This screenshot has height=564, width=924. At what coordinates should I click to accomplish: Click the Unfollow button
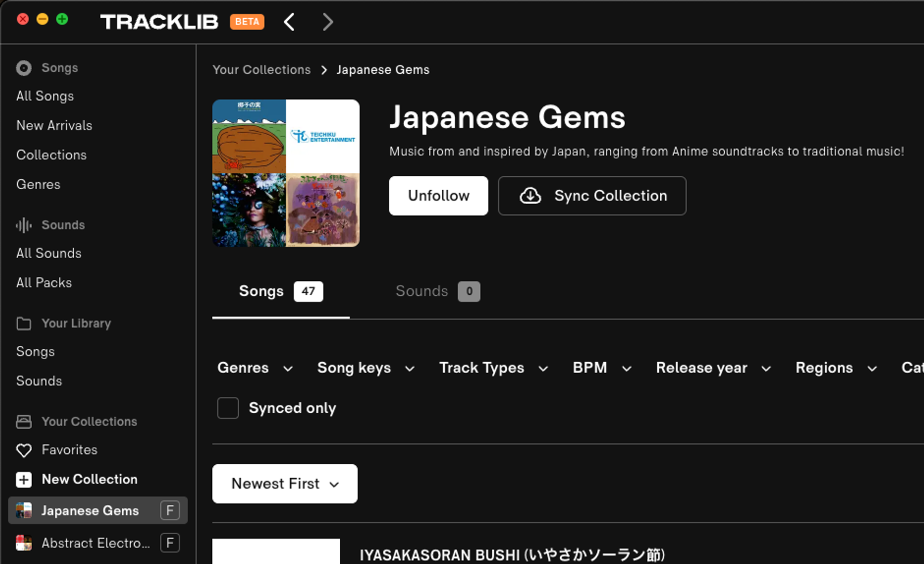coord(438,196)
